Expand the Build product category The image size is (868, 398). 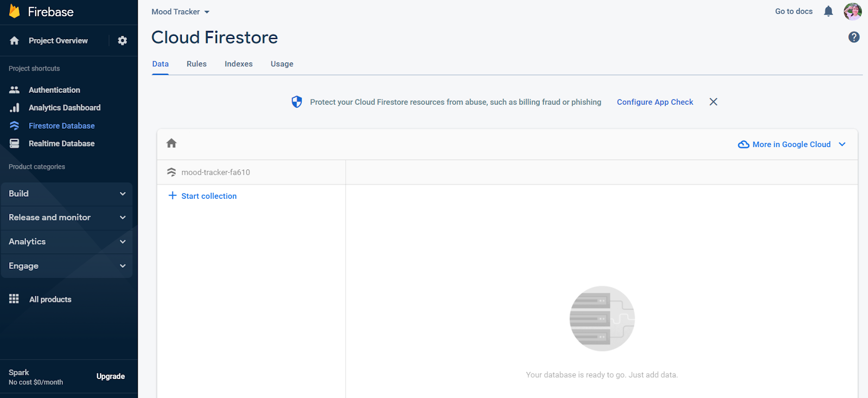(66, 194)
